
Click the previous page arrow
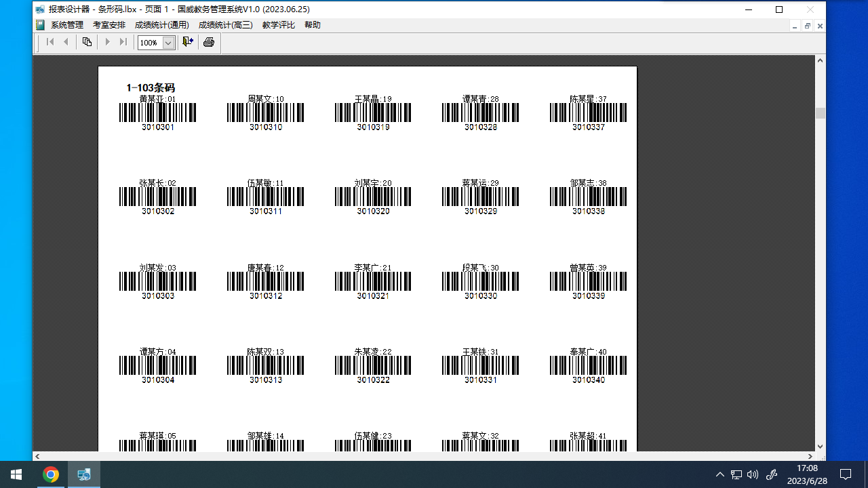coord(66,42)
